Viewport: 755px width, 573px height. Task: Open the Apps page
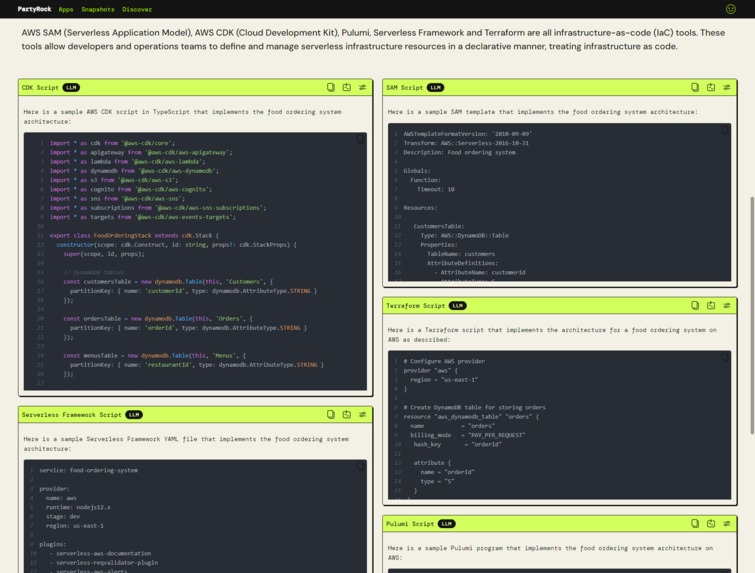pos(66,9)
